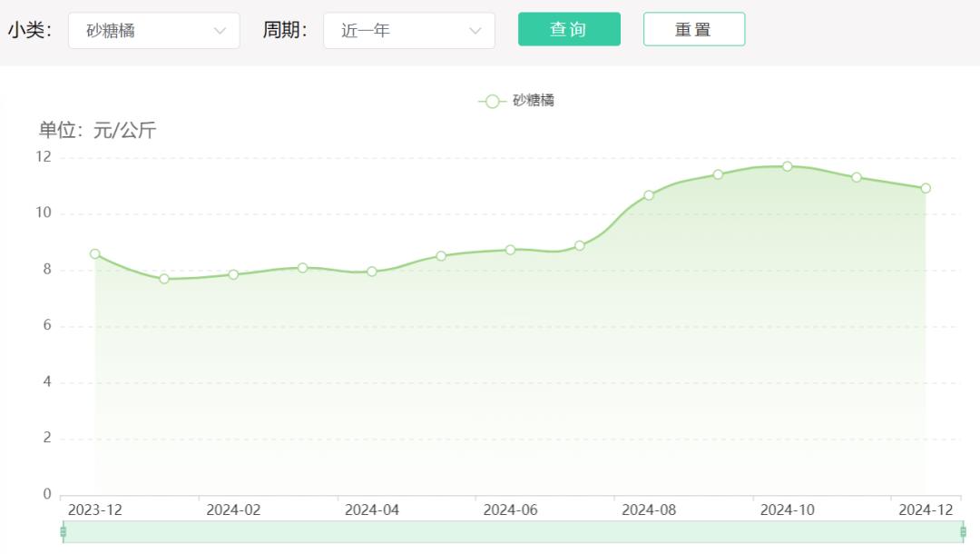
Task: Click the 2023-12 axis label
Action: pyautogui.click(x=95, y=510)
